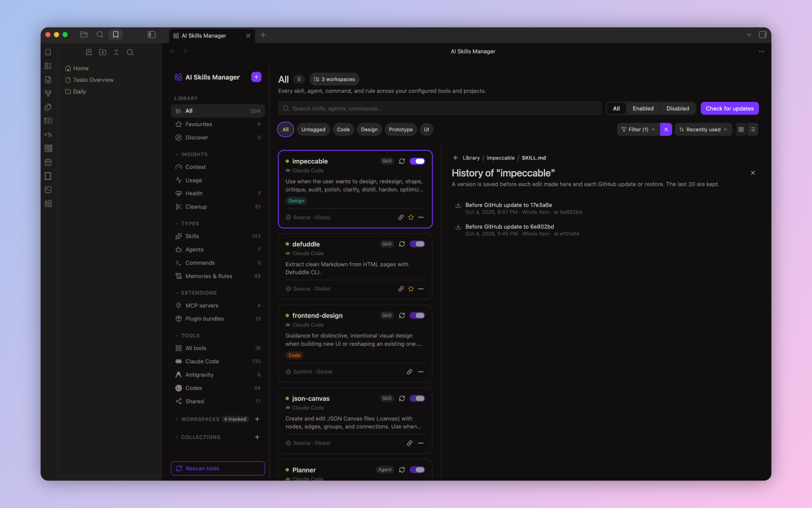Click the Rescan tools button

[x=218, y=469]
